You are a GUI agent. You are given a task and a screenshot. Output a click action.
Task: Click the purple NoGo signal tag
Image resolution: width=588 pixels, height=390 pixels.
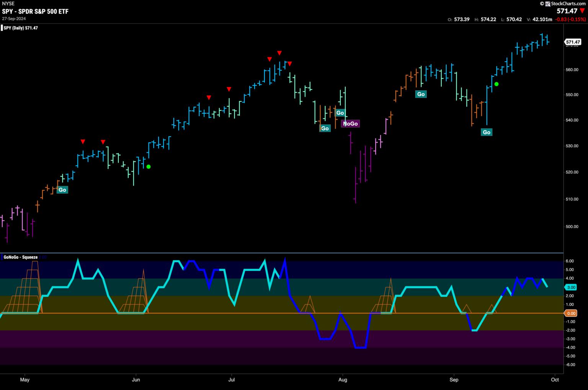(351, 123)
